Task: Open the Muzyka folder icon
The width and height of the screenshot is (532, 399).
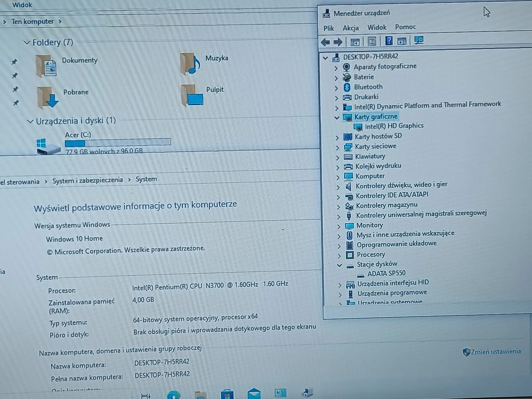Action: (190, 64)
